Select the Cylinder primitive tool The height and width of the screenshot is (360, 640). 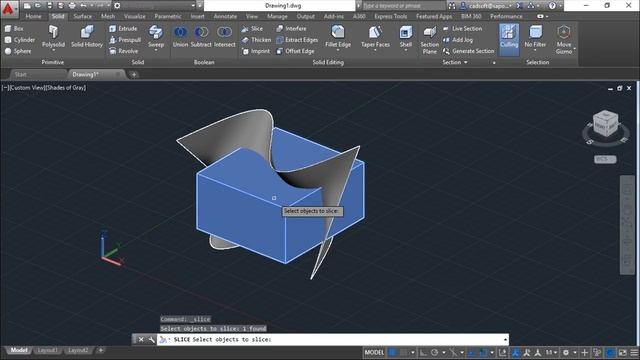(x=20, y=40)
